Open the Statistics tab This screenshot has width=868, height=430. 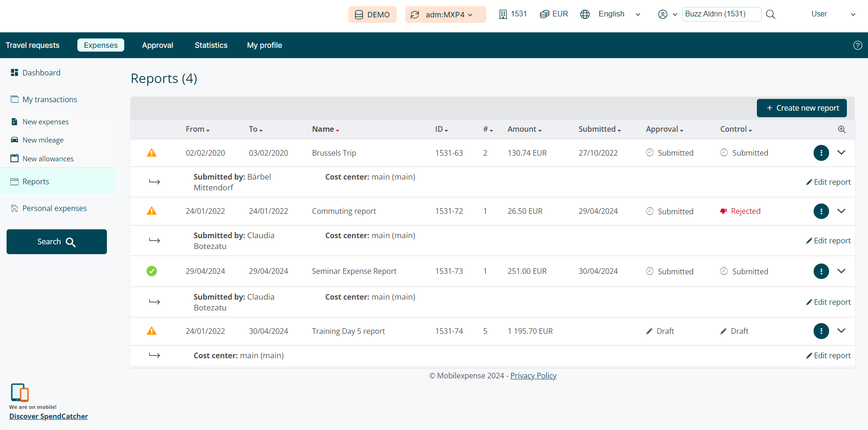211,45
